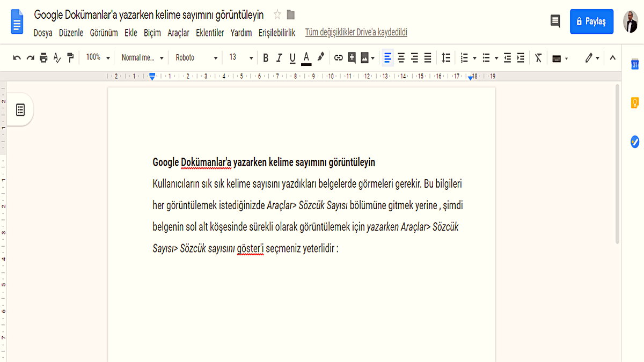Click the print icon
644x362 pixels.
pyautogui.click(x=44, y=58)
